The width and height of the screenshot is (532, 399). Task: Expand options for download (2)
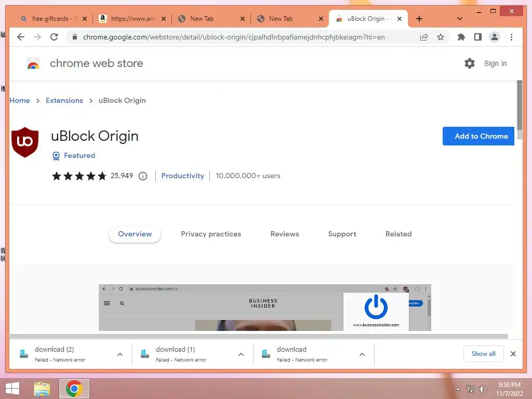[120, 354]
